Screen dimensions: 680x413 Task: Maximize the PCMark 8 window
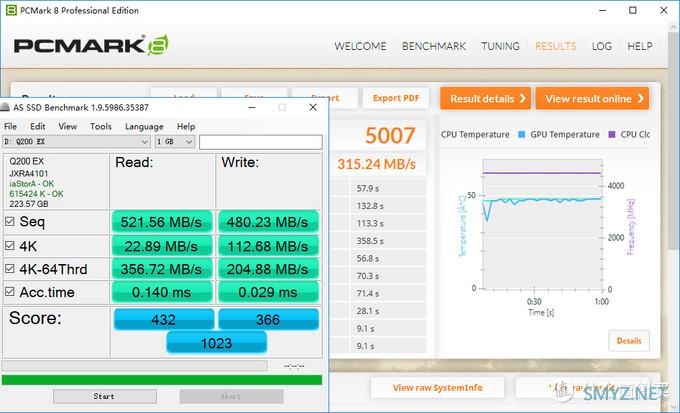click(x=633, y=10)
